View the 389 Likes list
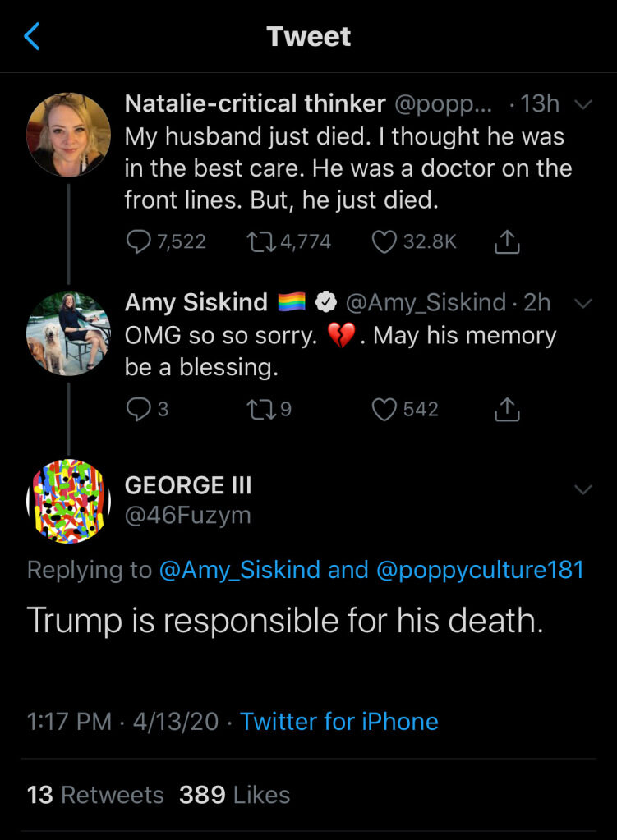 tap(234, 795)
